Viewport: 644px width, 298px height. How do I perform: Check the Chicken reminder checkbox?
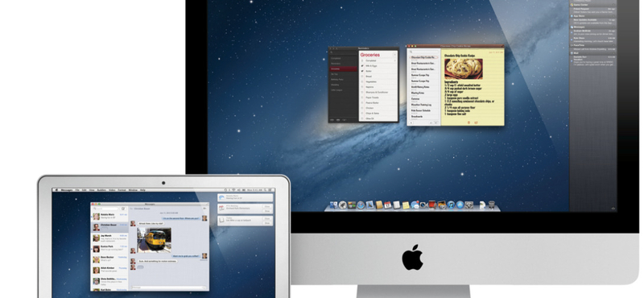[x=361, y=108]
